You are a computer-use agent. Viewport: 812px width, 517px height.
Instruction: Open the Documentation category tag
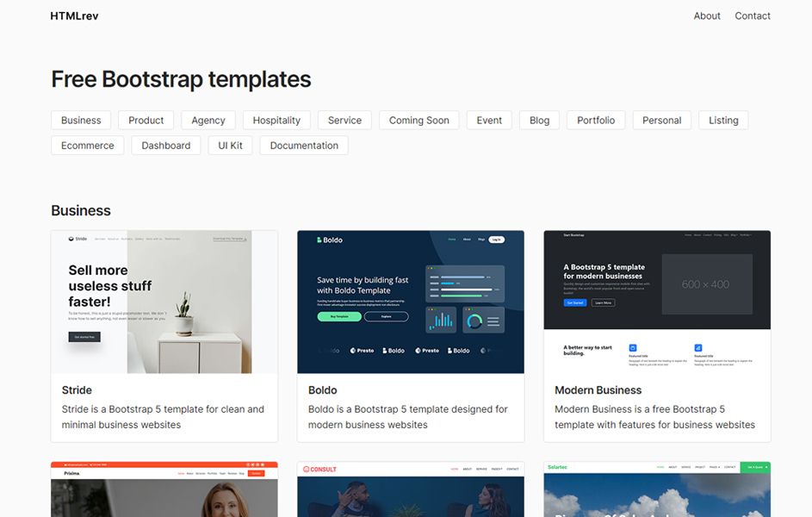pos(304,146)
